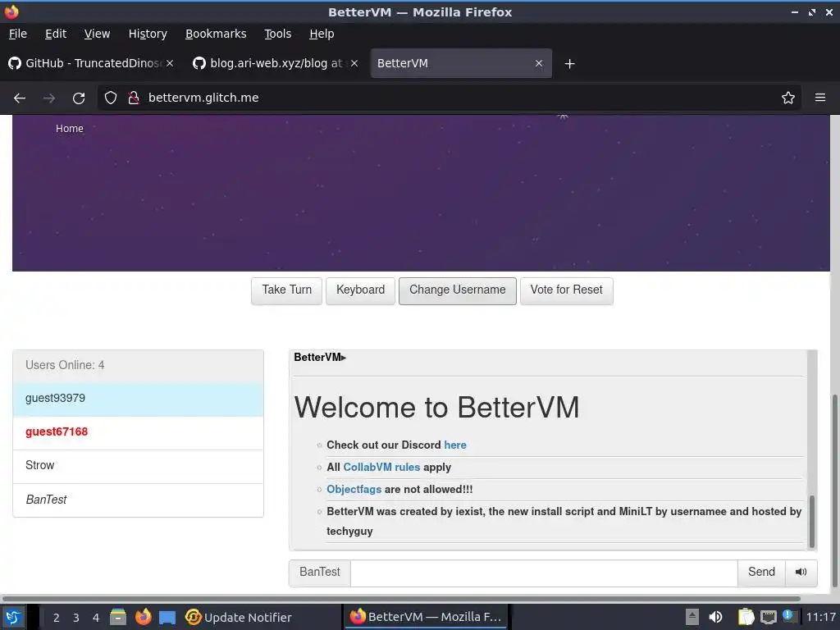Focus BetterVM Firefox window in taskbar
The width and height of the screenshot is (840, 630).
coord(425,617)
